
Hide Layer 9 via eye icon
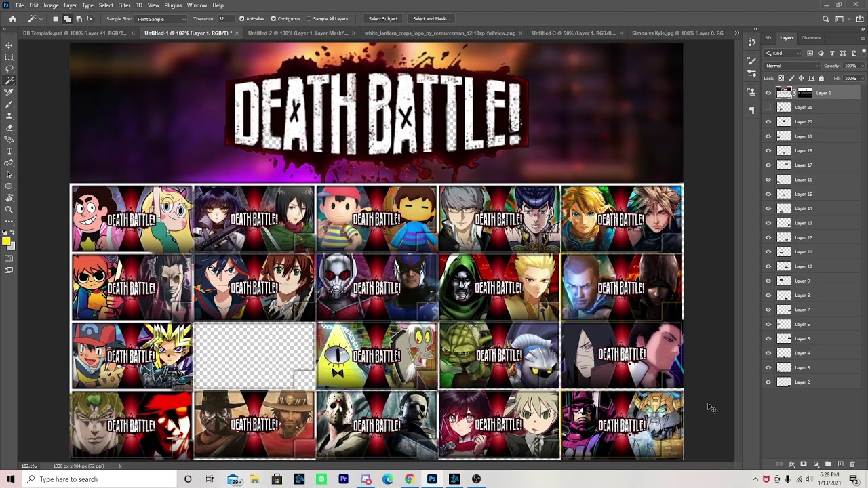click(x=768, y=281)
